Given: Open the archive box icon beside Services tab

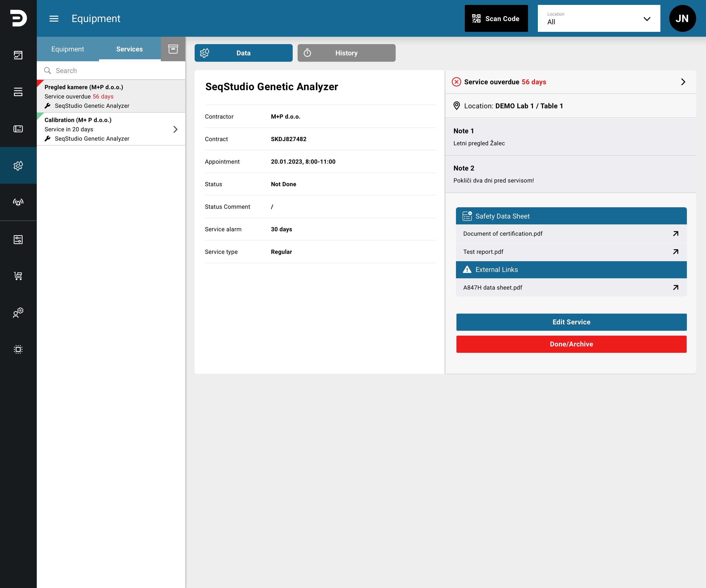Looking at the screenshot, I should [x=173, y=49].
